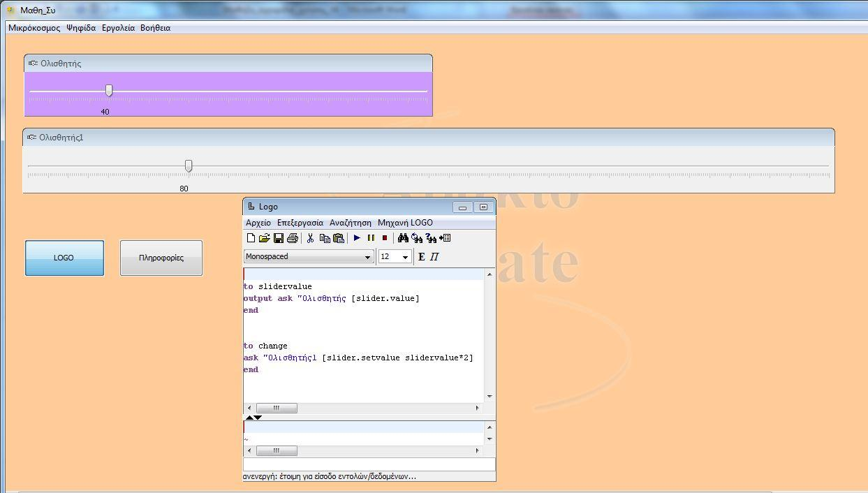Open the Μικρόκοσμος menu
The width and height of the screenshot is (868, 493).
(34, 28)
